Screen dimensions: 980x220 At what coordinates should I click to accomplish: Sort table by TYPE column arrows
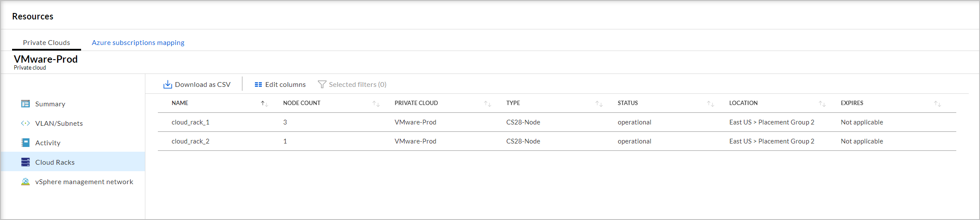(599, 103)
